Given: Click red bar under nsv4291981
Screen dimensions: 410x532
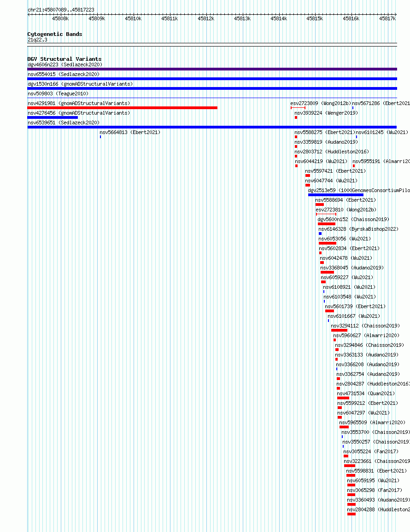Looking at the screenshot, I should point(123,108).
